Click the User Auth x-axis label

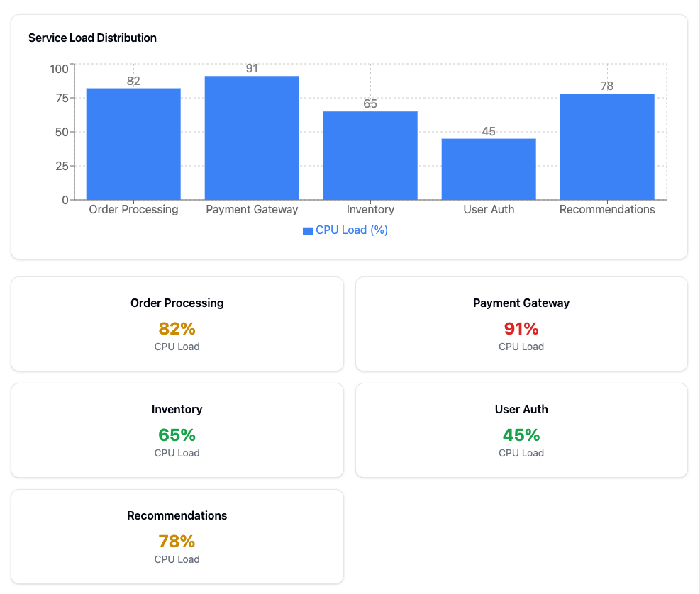pos(489,210)
